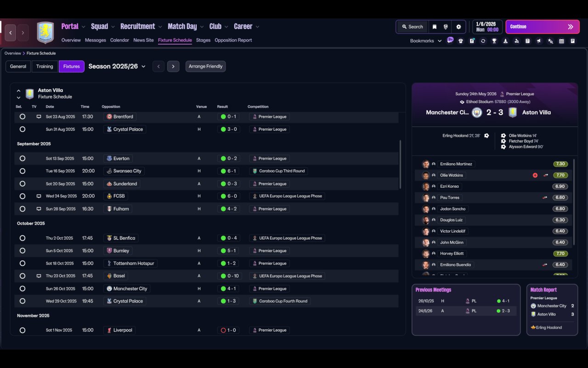
Task: Expand the Bookmarks dropdown
Action: [426, 41]
